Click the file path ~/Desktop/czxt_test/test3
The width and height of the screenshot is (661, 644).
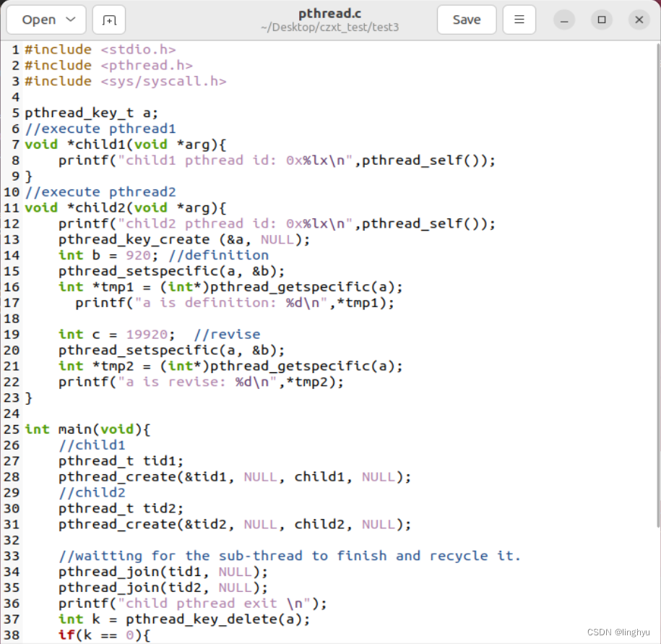click(329, 27)
